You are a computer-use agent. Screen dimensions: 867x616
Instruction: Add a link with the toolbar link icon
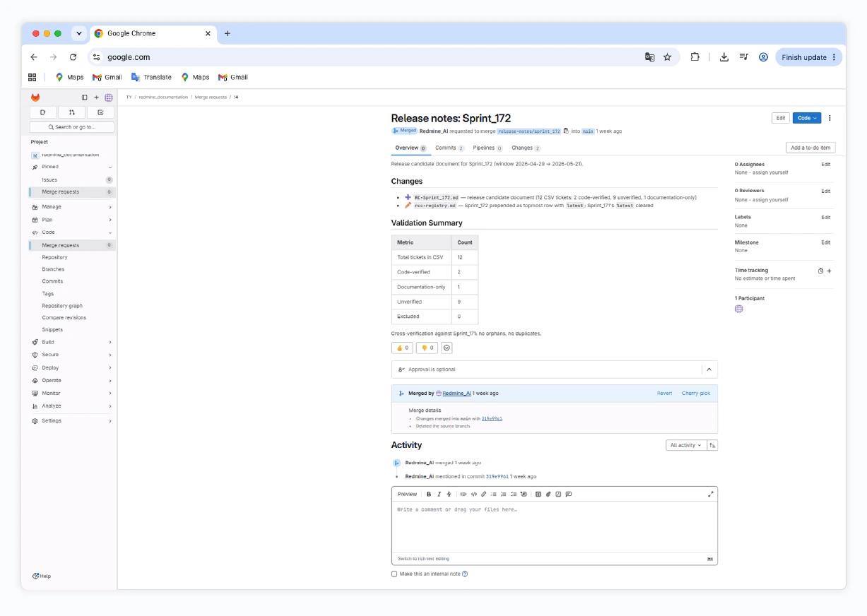483,494
